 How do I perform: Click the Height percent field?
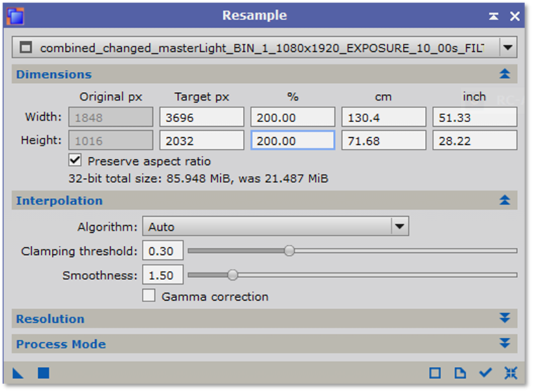[292, 140]
